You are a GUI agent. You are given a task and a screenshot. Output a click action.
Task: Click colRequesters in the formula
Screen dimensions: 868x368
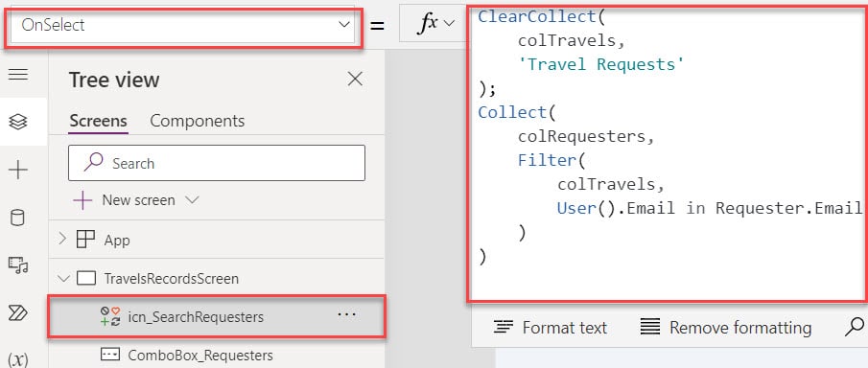pyautogui.click(x=582, y=136)
